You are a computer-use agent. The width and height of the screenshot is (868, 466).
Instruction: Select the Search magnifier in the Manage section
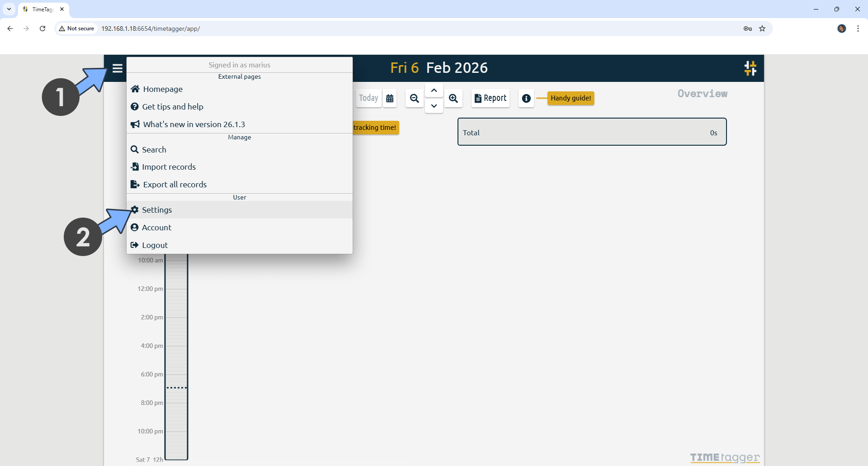(x=135, y=149)
